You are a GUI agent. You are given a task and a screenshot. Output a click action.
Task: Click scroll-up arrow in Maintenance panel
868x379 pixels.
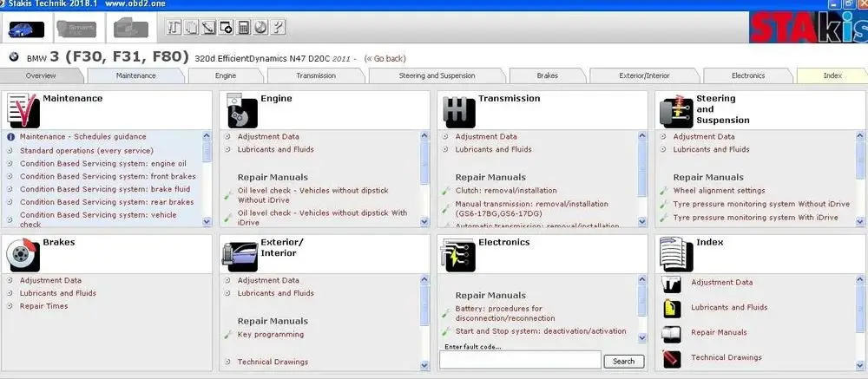(207, 135)
